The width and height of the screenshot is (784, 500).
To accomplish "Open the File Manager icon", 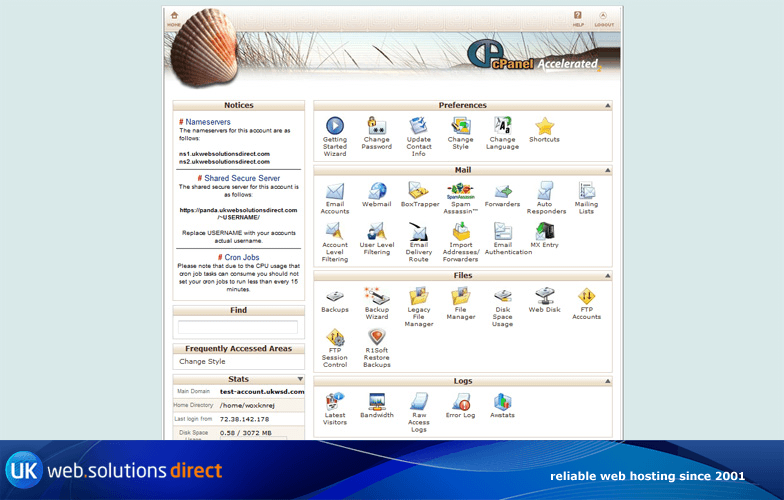I will [460, 297].
